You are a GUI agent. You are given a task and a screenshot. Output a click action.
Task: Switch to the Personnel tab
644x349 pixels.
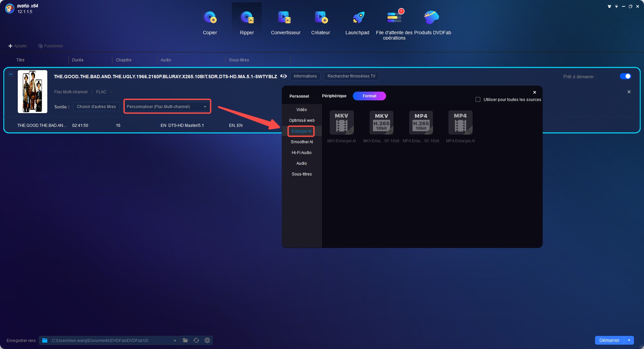click(x=299, y=96)
